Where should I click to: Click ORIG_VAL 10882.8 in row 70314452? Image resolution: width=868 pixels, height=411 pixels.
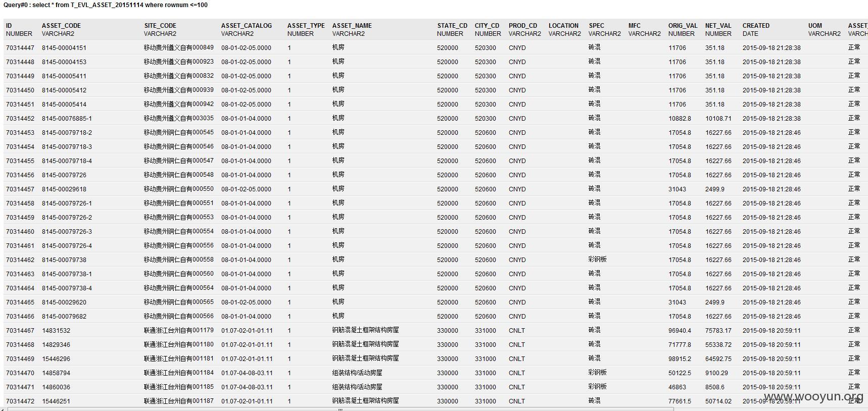680,119
